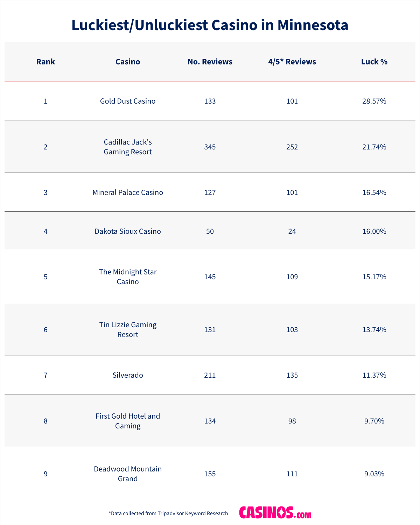Viewport: 420px width, 525px height.
Task: Click Deadwood Mountain Grand entry
Action: pos(128,474)
